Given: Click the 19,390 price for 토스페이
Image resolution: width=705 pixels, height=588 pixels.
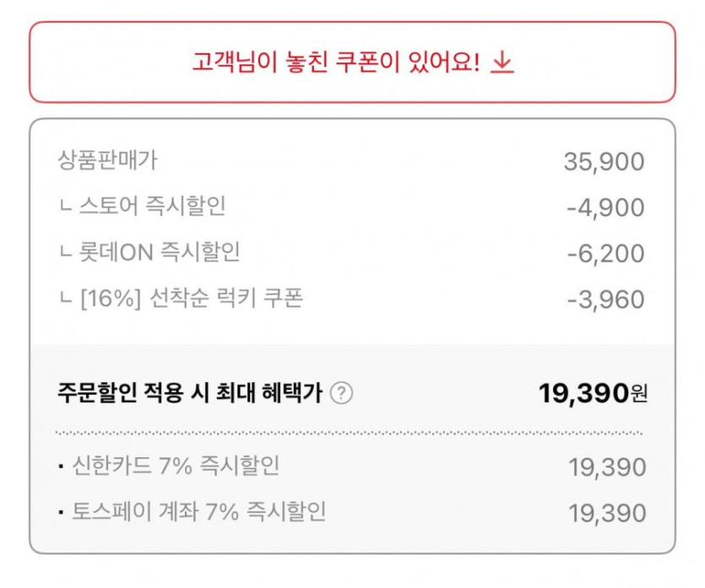Looking at the screenshot, I should 608,513.
